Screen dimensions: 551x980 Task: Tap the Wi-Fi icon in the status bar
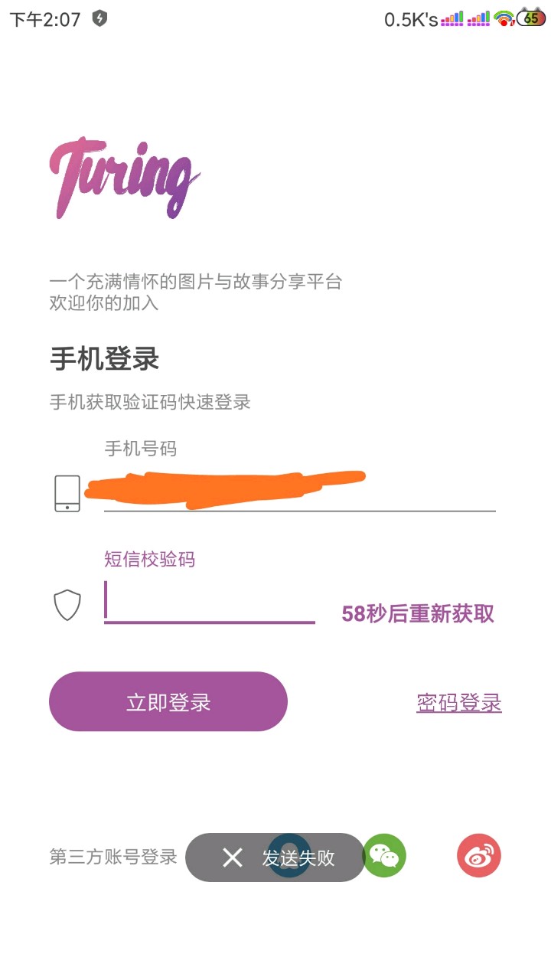point(504,18)
